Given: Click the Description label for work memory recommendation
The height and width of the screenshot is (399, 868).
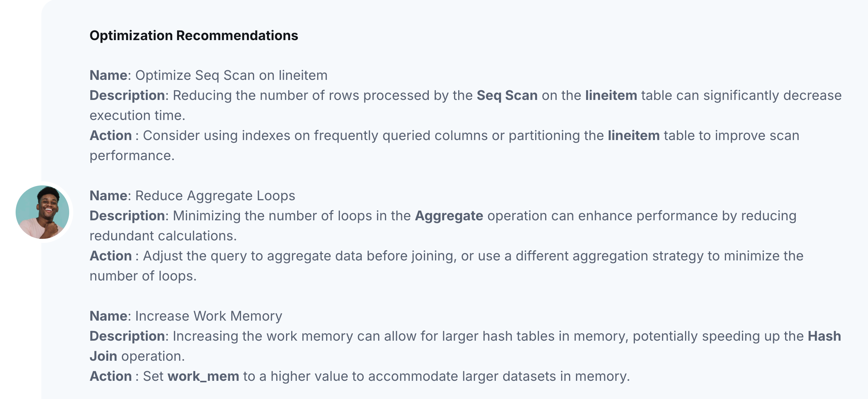Looking at the screenshot, I should coord(127,336).
